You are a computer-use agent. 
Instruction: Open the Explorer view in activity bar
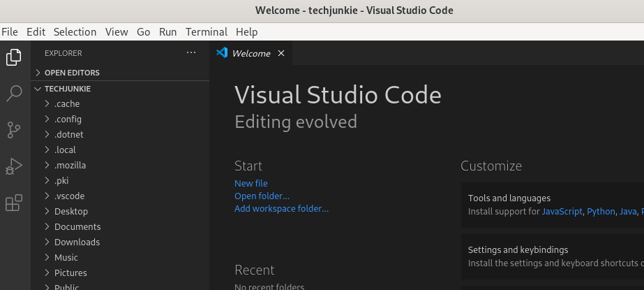point(14,57)
